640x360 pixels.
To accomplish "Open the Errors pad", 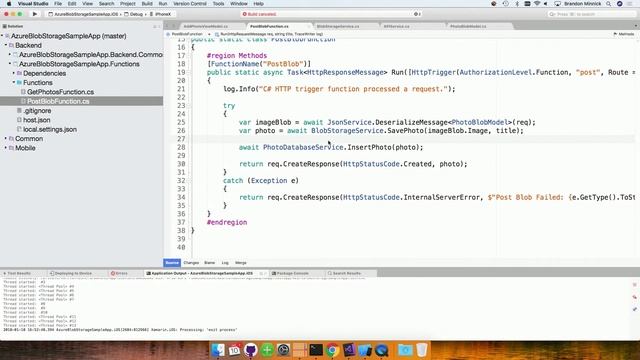I will coord(119,273).
